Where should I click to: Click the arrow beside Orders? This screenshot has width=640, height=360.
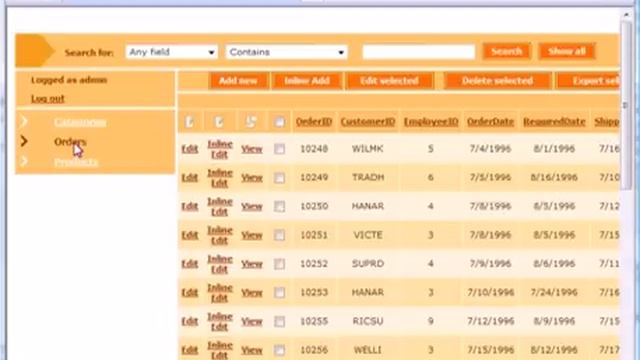pyautogui.click(x=24, y=141)
